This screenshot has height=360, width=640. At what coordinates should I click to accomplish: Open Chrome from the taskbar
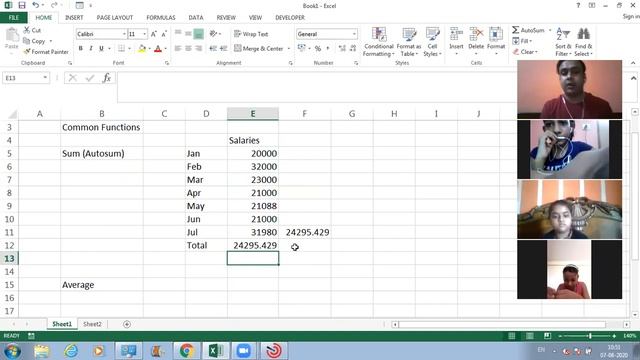click(187, 351)
